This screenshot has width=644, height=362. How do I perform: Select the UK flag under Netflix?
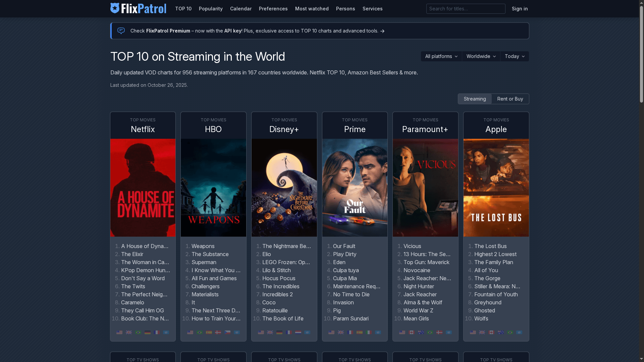[129, 333]
